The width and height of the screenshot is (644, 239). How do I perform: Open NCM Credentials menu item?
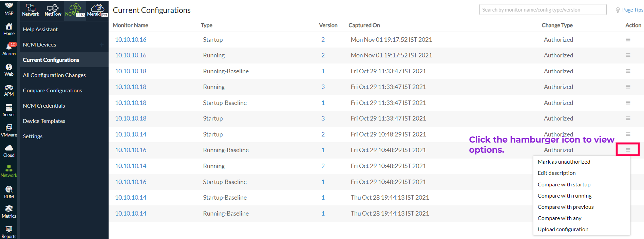pyautogui.click(x=44, y=106)
